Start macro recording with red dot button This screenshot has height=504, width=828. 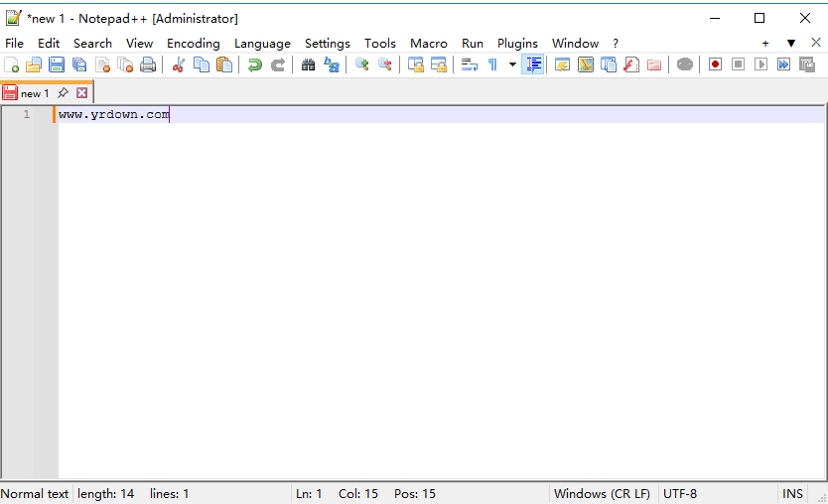[x=715, y=64]
